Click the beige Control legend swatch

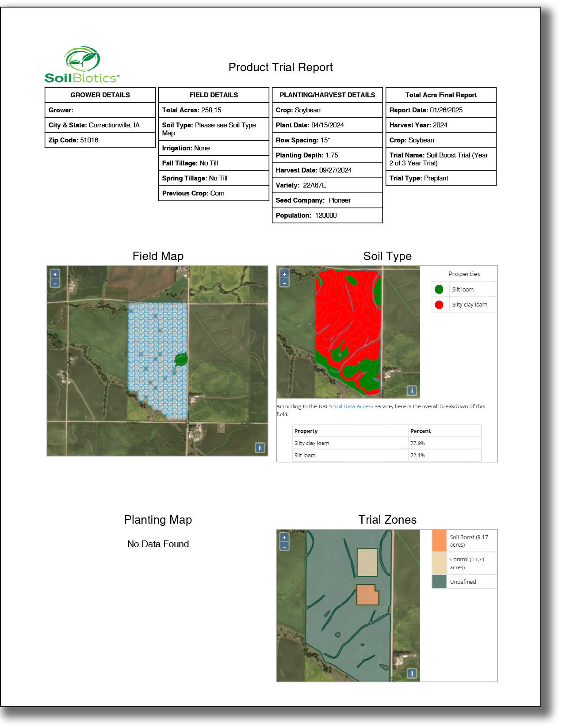point(439,563)
